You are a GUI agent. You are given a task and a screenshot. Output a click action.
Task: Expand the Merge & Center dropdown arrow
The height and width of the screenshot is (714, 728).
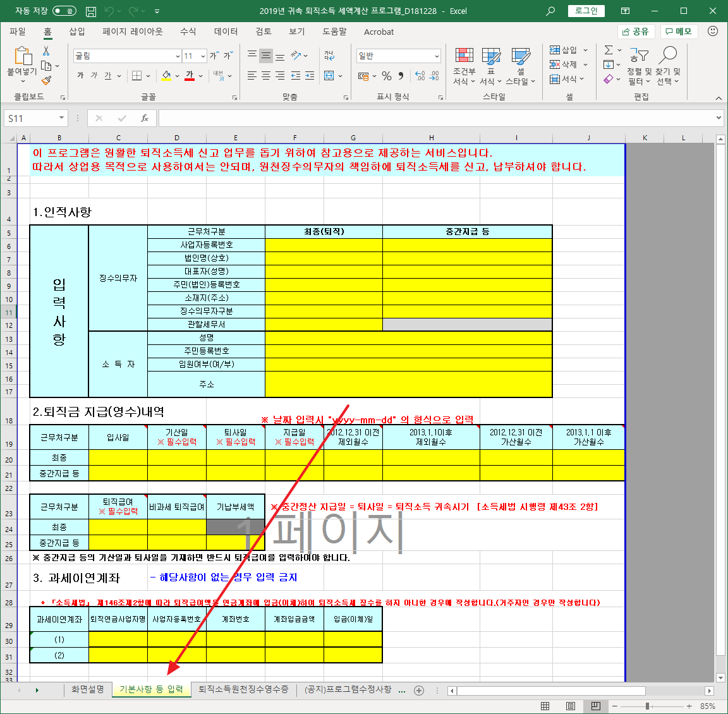coord(341,76)
